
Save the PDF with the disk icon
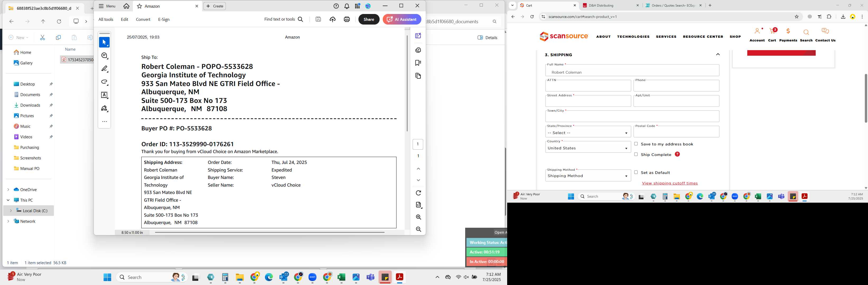point(318,19)
